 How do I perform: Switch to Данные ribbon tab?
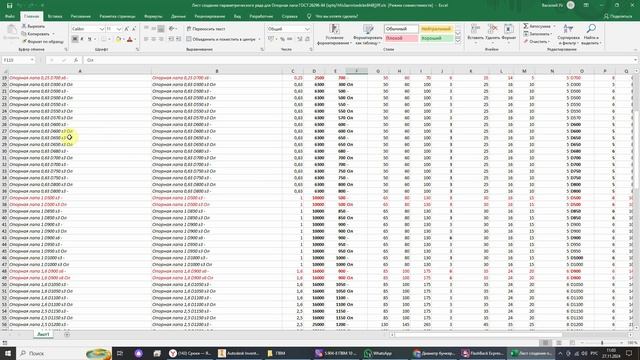[x=178, y=16]
